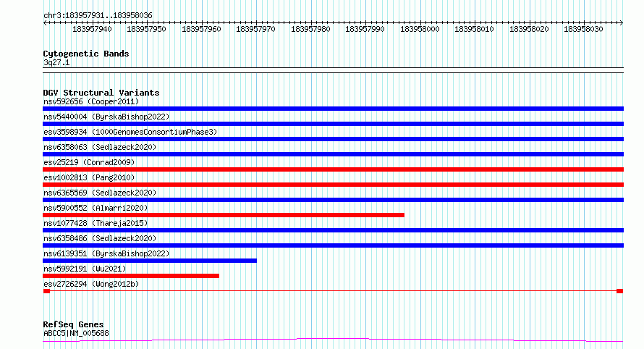The height and width of the screenshot is (349, 644).
Task: Select the 3q27.1 band label
Action: click(x=56, y=62)
